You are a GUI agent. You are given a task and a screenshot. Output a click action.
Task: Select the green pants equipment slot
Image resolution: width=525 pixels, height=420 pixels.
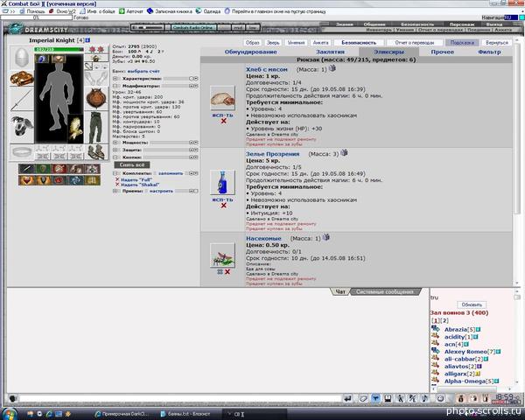96,128
